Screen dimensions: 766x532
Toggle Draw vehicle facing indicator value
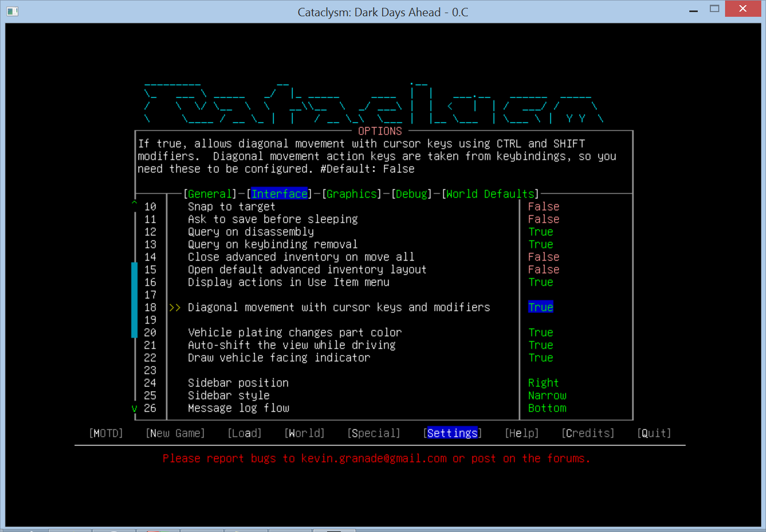tap(541, 358)
